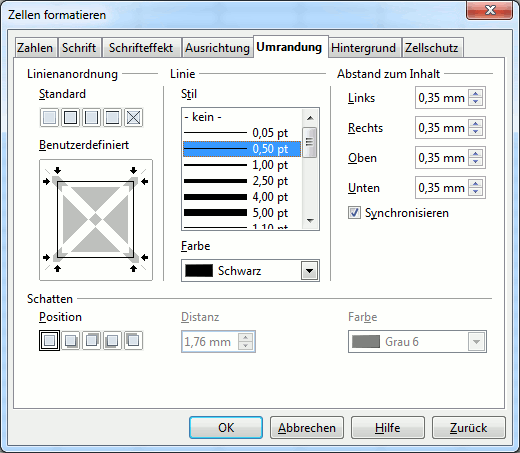This screenshot has height=453, width=520.
Task: Switch to the Hintergrund tab
Action: click(x=363, y=48)
